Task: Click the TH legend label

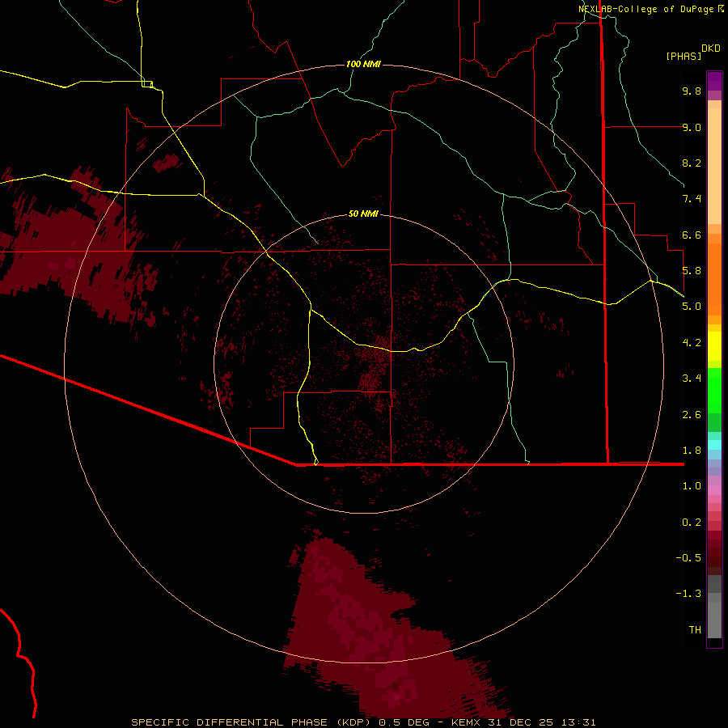Action: (x=695, y=630)
